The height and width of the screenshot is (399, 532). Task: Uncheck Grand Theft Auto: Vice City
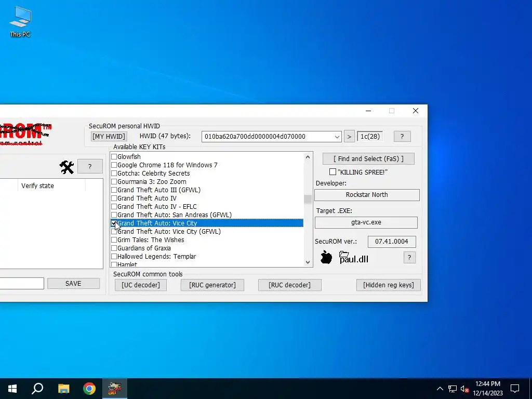pos(114,223)
